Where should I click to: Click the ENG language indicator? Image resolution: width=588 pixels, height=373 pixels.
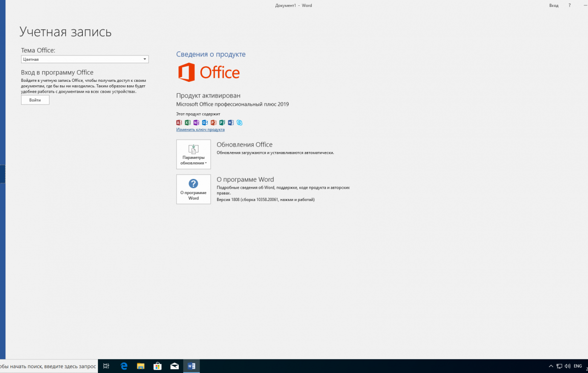point(578,366)
